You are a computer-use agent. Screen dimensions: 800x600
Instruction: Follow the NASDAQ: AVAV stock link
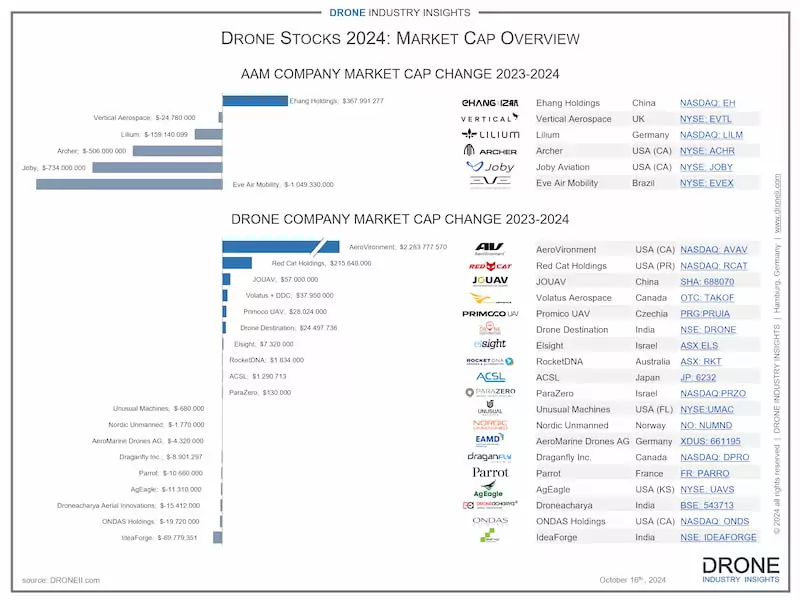(713, 250)
